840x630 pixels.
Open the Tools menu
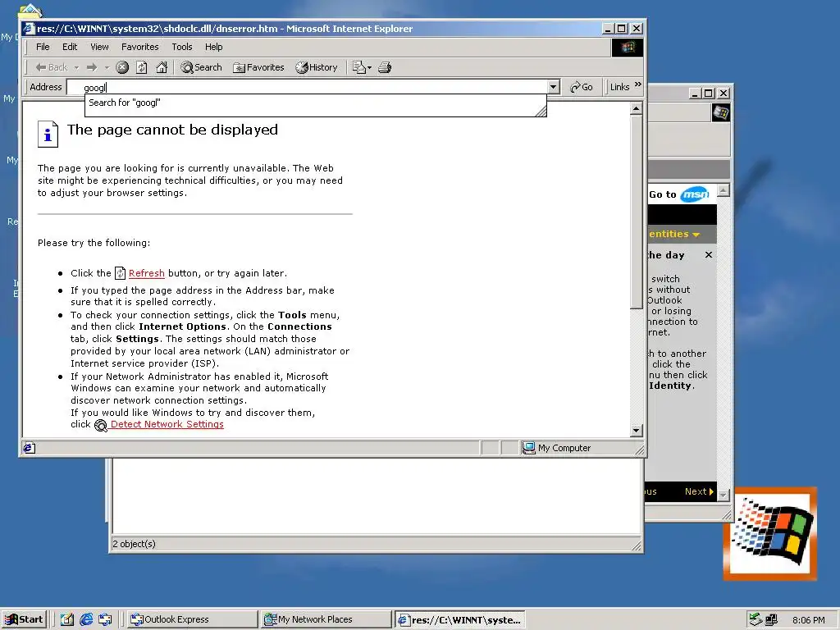click(182, 47)
